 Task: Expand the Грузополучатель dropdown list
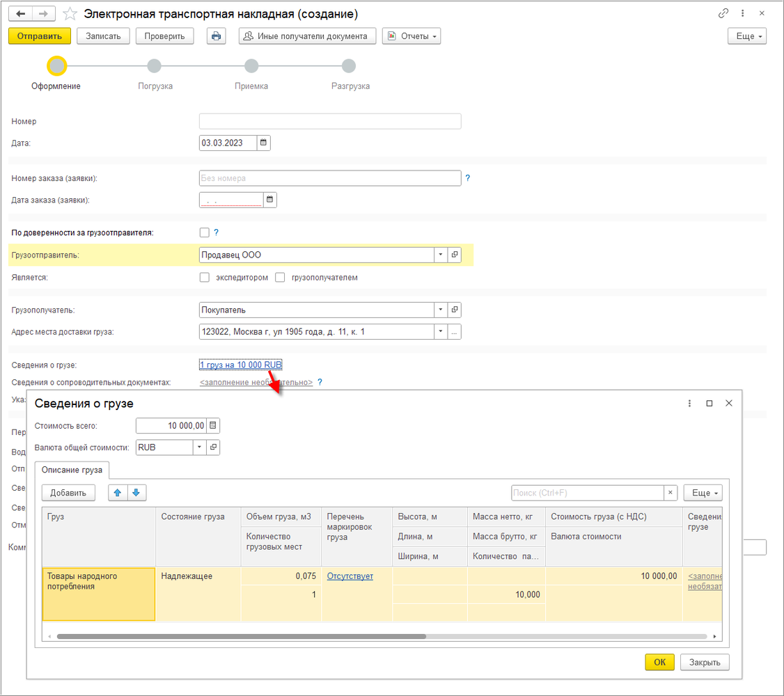(441, 310)
